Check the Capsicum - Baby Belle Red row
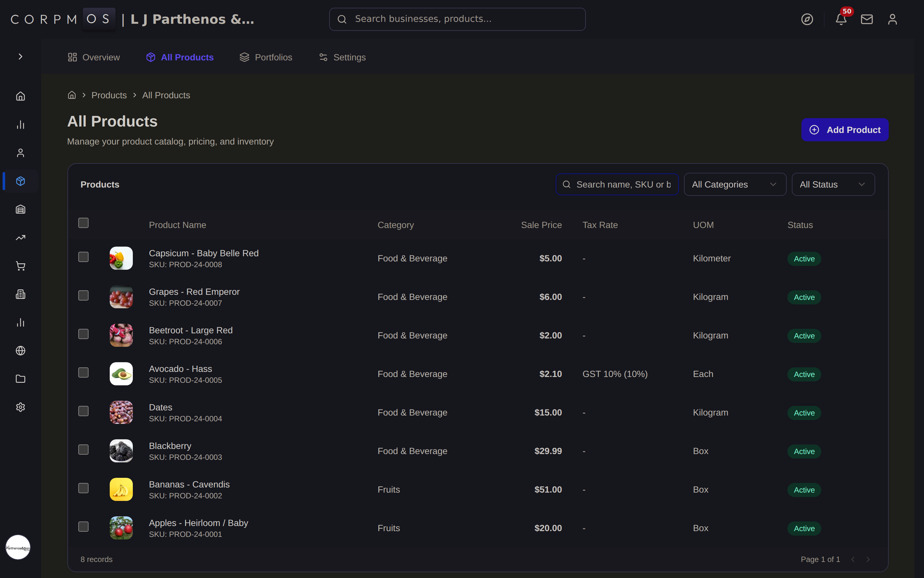 [83, 257]
